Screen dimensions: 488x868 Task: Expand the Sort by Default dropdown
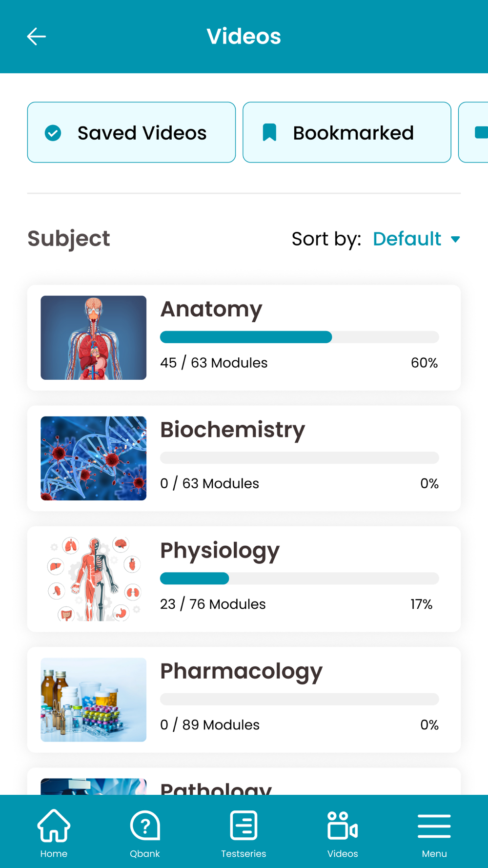tap(407, 239)
